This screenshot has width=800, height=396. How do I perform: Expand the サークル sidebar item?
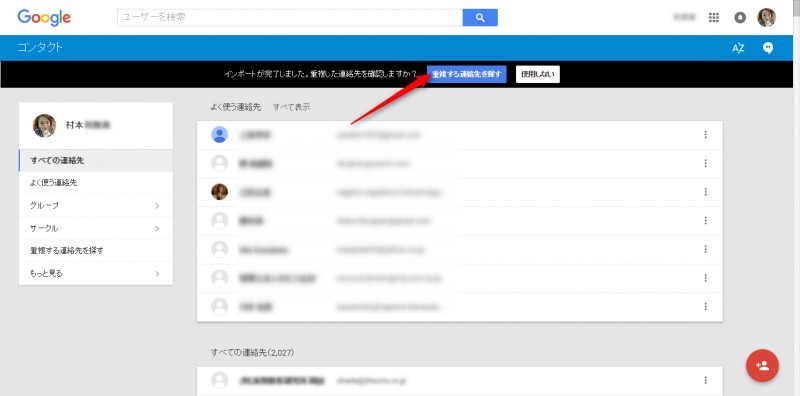pyautogui.click(x=96, y=228)
